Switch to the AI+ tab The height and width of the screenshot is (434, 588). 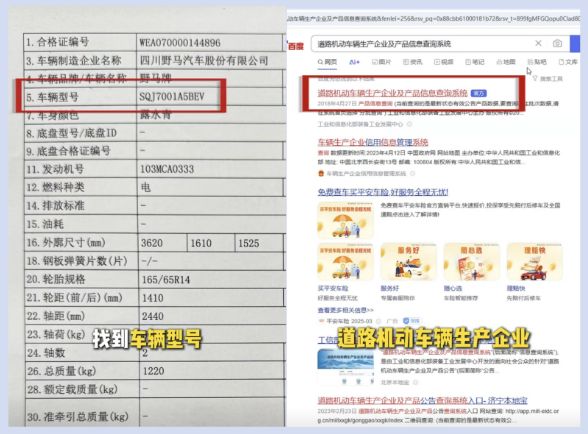354,62
